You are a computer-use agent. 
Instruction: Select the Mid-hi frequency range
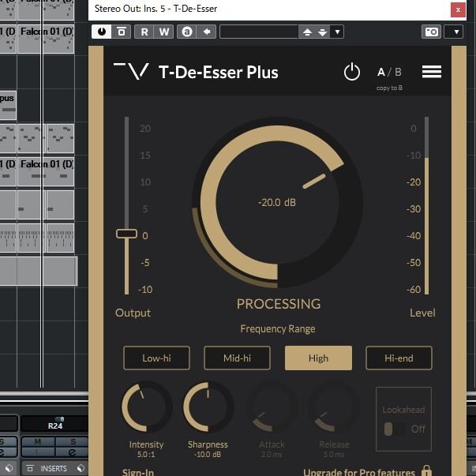pos(237,358)
